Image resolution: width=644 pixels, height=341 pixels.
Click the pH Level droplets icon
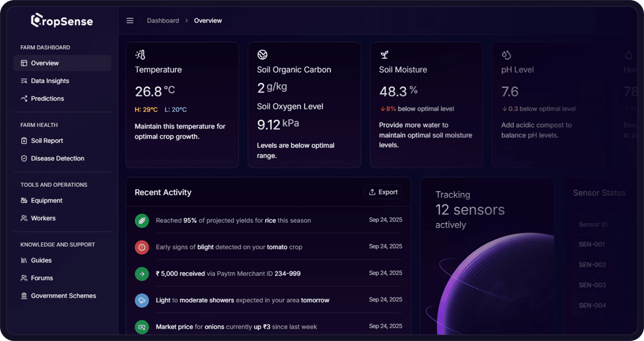(x=506, y=55)
